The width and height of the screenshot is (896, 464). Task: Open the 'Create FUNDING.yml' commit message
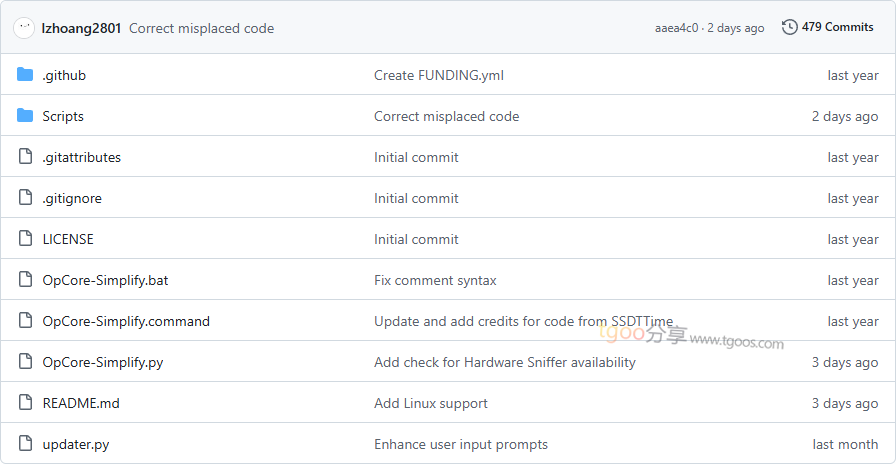438,75
